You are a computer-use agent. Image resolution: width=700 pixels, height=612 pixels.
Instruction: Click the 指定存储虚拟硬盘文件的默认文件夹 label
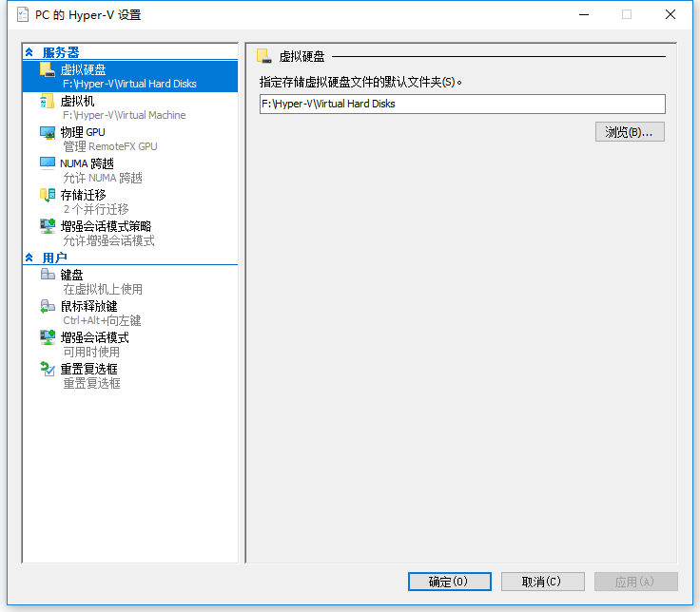[x=360, y=82]
